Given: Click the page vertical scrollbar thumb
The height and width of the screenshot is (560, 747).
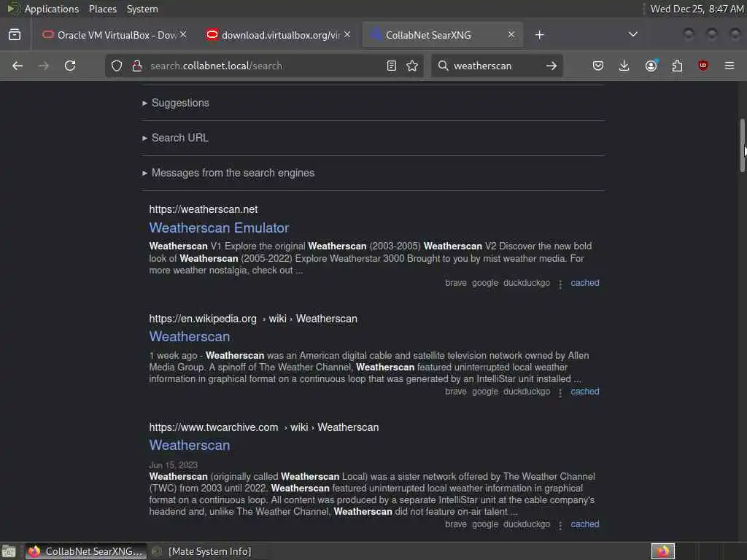Looking at the screenshot, I should 742,145.
